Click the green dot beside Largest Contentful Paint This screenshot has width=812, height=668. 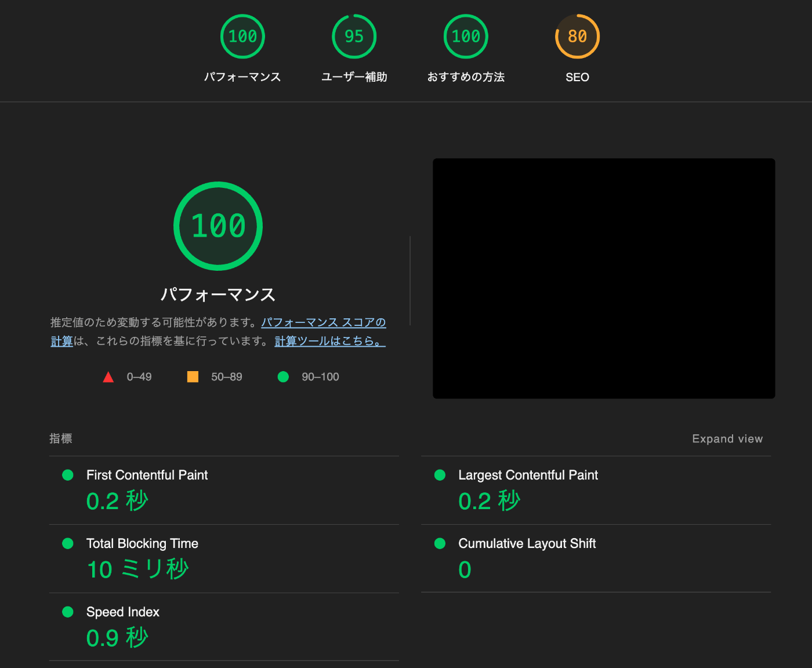[440, 475]
